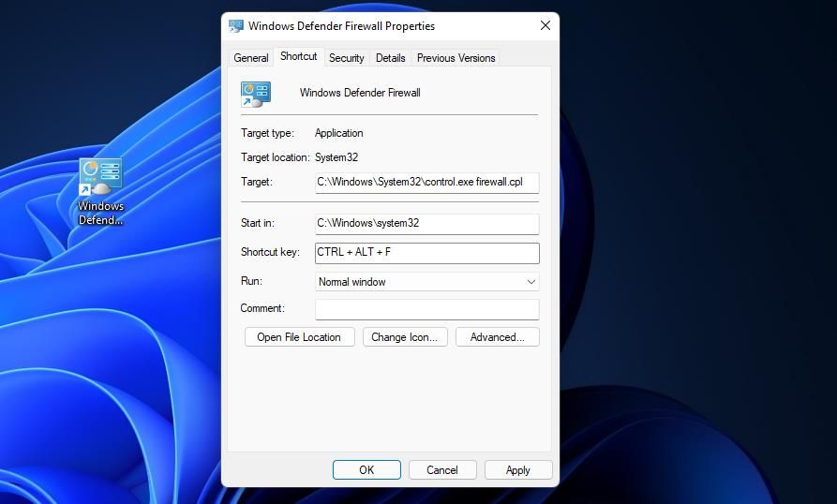The image size is (837, 504).
Task: Select the Windows Defender Firewall desktop shortcut icon
Action: (100, 176)
